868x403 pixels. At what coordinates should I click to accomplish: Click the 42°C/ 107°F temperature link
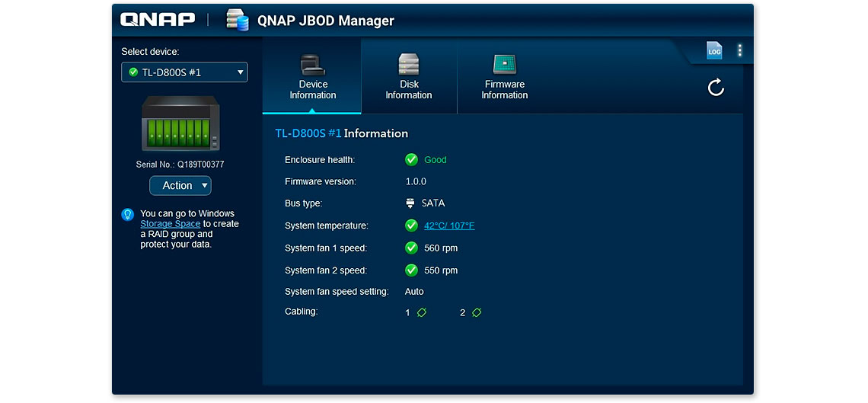448,225
